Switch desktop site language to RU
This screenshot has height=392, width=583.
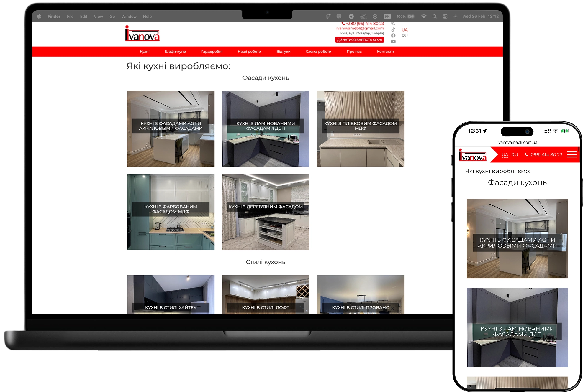(x=405, y=36)
